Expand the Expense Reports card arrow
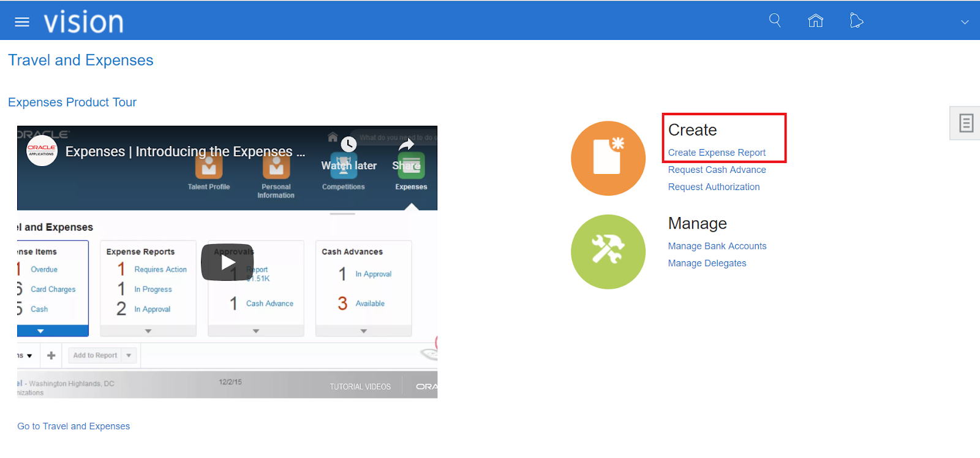 click(x=148, y=331)
